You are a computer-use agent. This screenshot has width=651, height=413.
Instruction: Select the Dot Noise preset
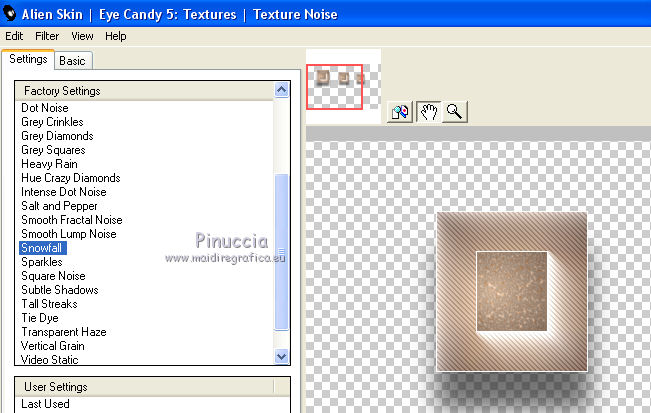[x=45, y=108]
